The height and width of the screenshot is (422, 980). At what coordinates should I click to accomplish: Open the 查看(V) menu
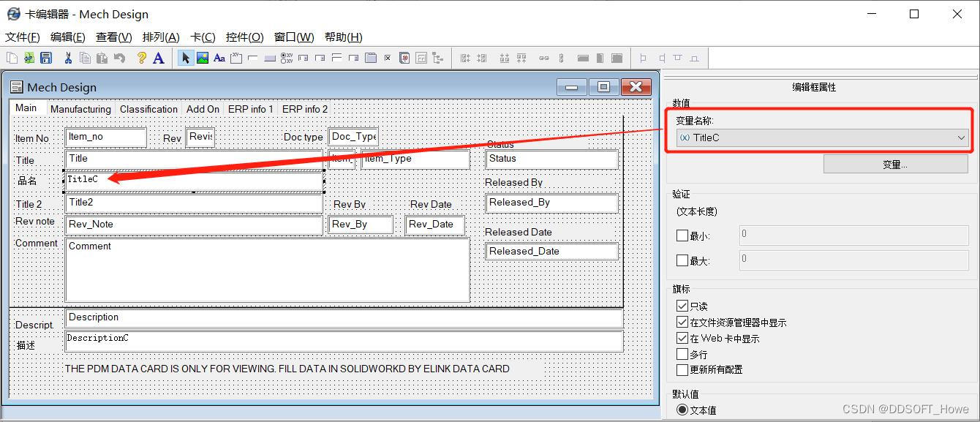tap(113, 37)
